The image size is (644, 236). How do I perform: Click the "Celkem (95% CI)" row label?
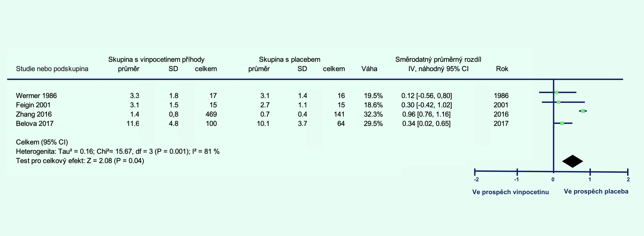coord(42,142)
